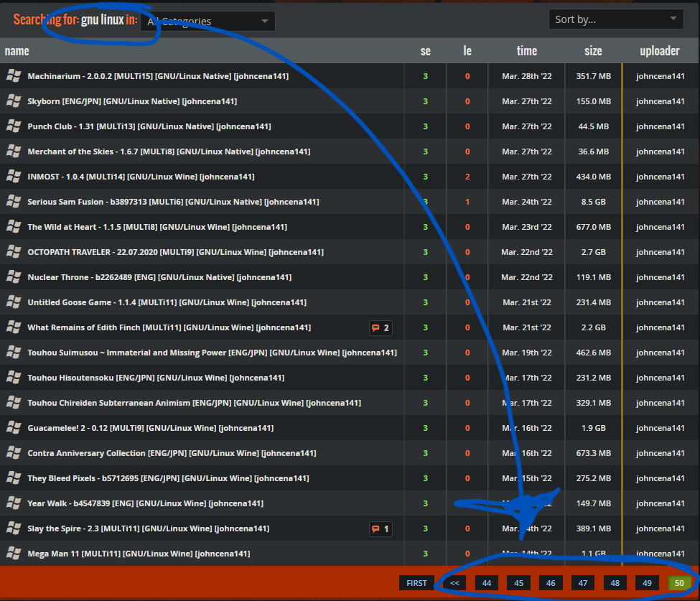
Task: Click the category icon beside Skyborn
Action: coord(14,101)
